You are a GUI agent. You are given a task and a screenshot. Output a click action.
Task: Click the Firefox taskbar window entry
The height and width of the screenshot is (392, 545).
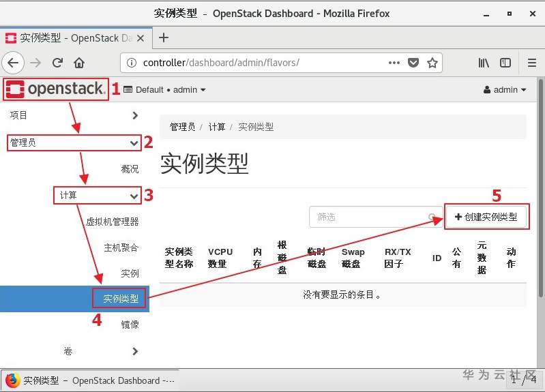point(90,380)
